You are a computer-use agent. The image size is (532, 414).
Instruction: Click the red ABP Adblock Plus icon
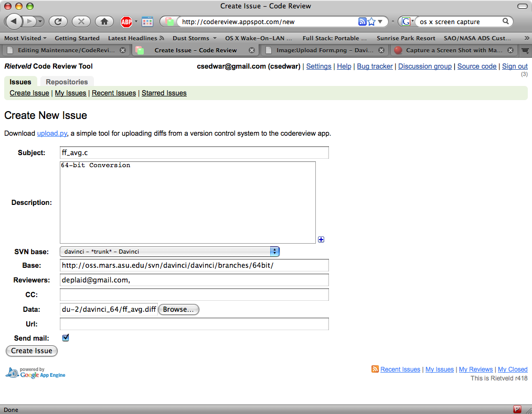click(x=126, y=22)
